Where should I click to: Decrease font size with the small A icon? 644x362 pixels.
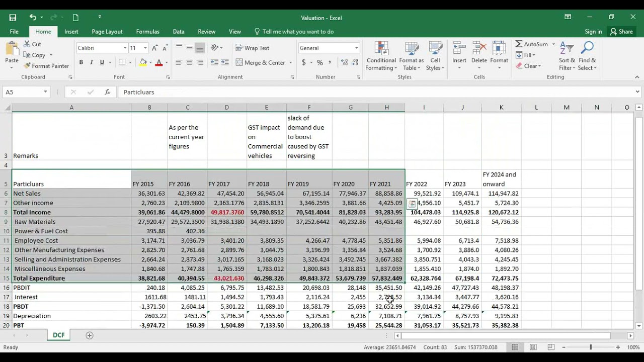tap(165, 48)
